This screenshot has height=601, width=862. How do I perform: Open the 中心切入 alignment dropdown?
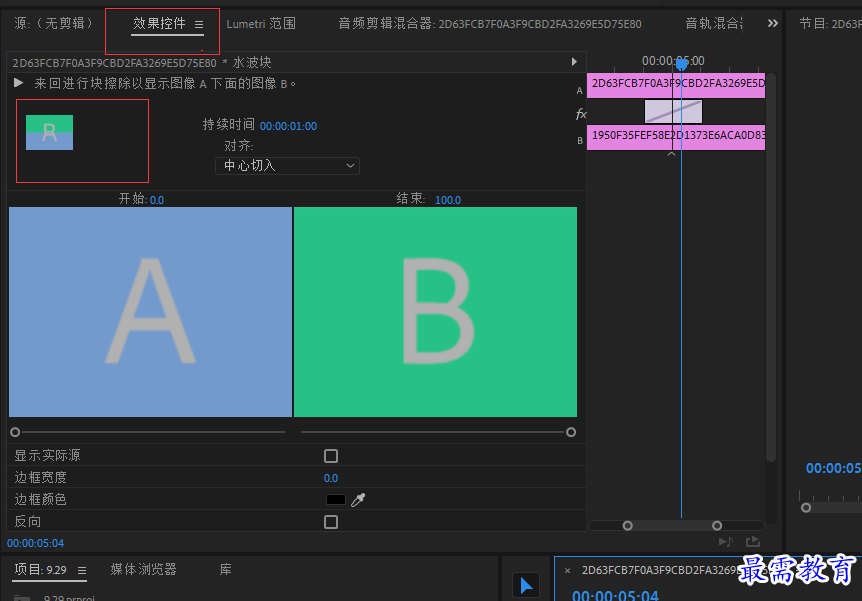(288, 166)
